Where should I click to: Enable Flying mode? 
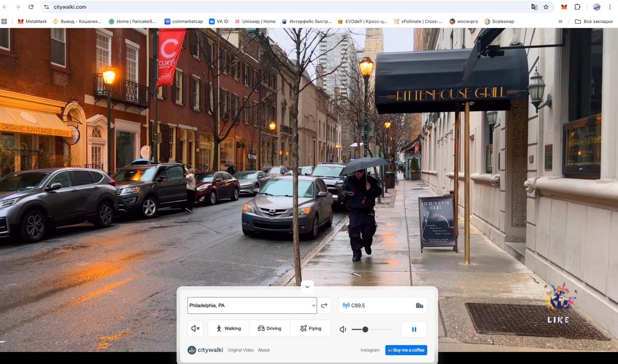tap(311, 328)
